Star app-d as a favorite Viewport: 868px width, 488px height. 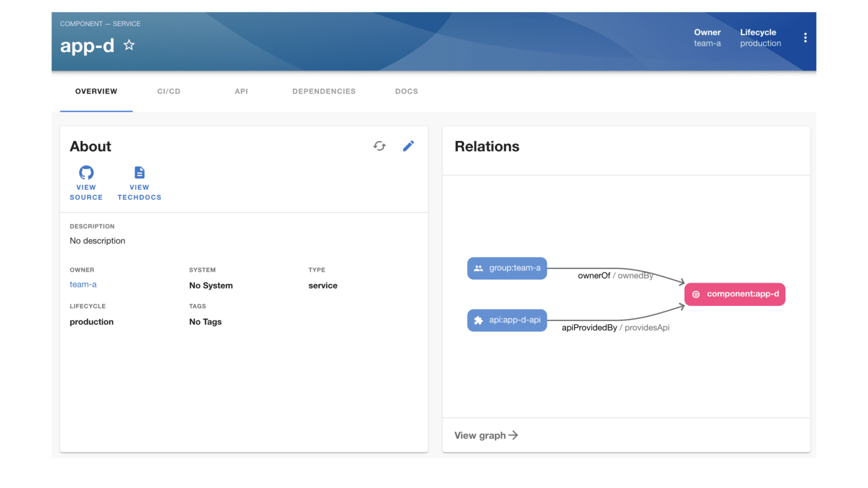(129, 45)
